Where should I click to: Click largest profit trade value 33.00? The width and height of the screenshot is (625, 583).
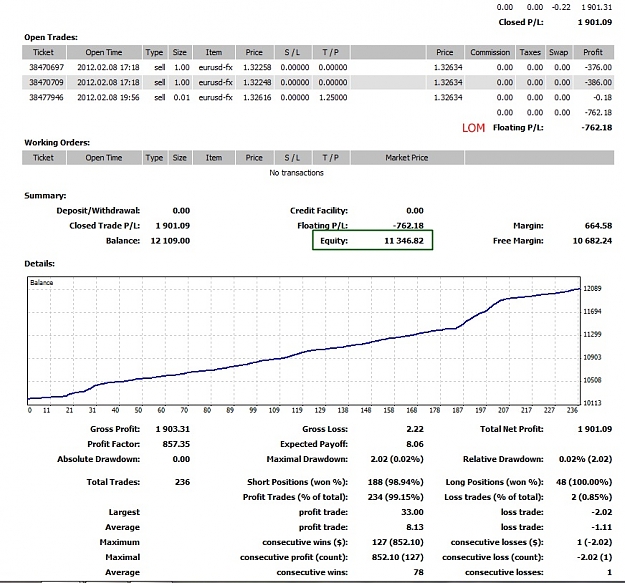pyautogui.click(x=412, y=512)
